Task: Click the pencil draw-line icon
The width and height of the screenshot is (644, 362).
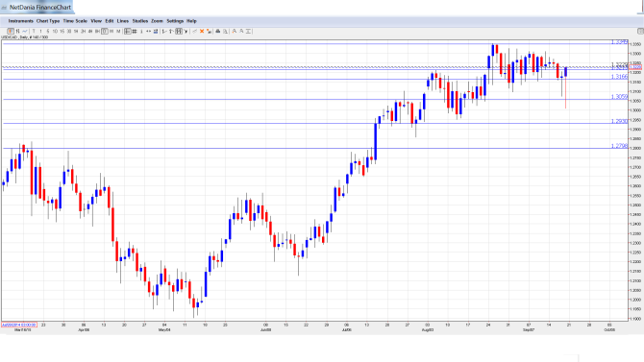Action: (195, 31)
